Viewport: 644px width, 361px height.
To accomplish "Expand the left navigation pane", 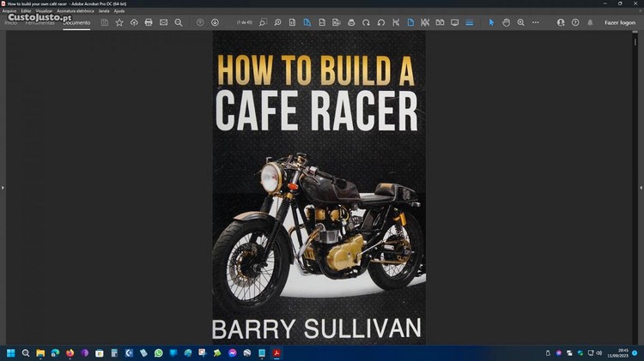I will [3, 187].
